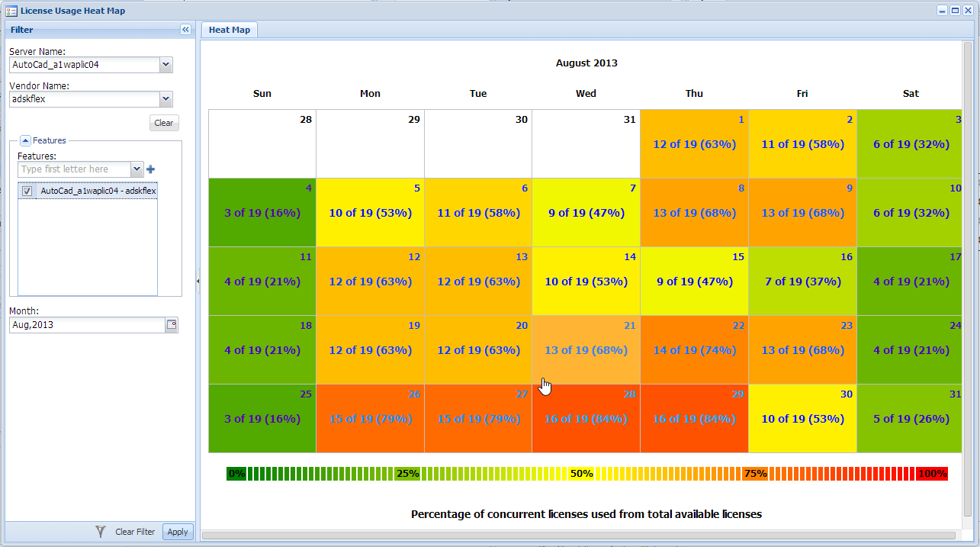Click the empty July 31 cell
This screenshot has height=547, width=980.
click(586, 144)
